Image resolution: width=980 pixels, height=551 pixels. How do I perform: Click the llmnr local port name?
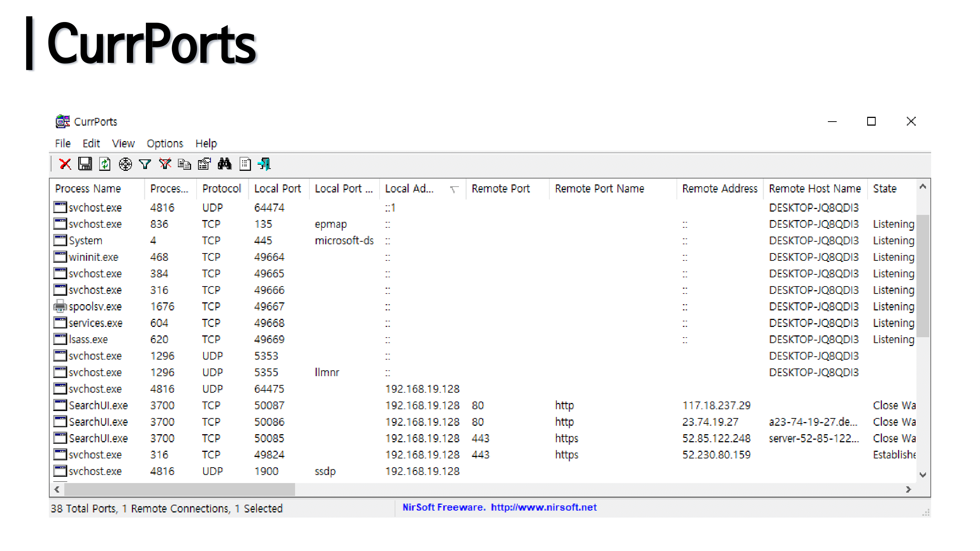[x=327, y=372]
